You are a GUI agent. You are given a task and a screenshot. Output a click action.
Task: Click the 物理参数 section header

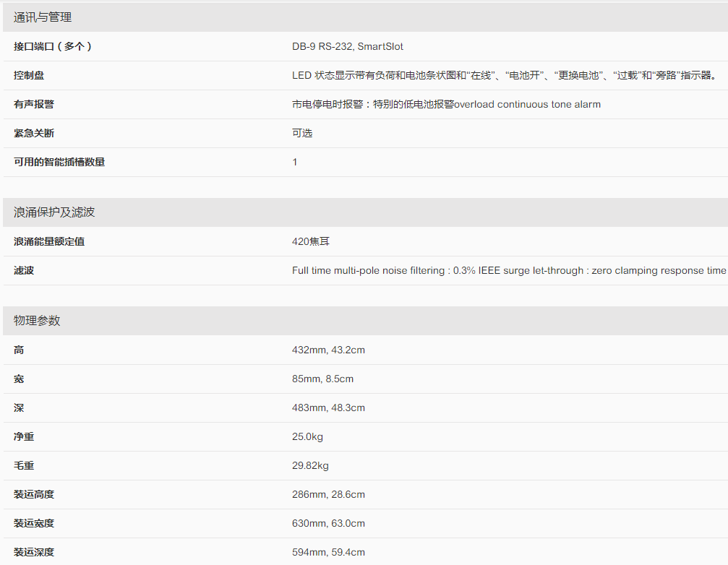37,321
